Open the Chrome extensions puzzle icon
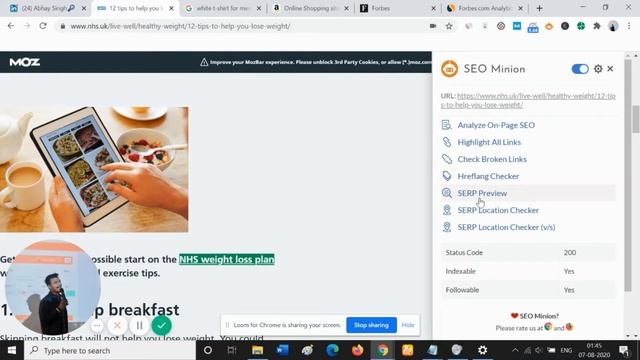The height and width of the screenshot is (360, 640). (x=597, y=26)
